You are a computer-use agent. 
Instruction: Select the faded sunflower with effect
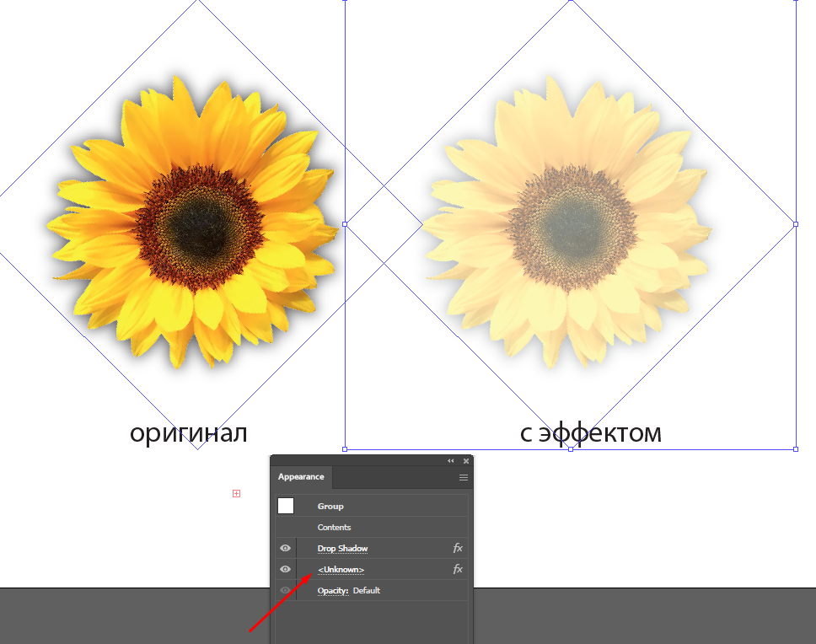pos(567,223)
